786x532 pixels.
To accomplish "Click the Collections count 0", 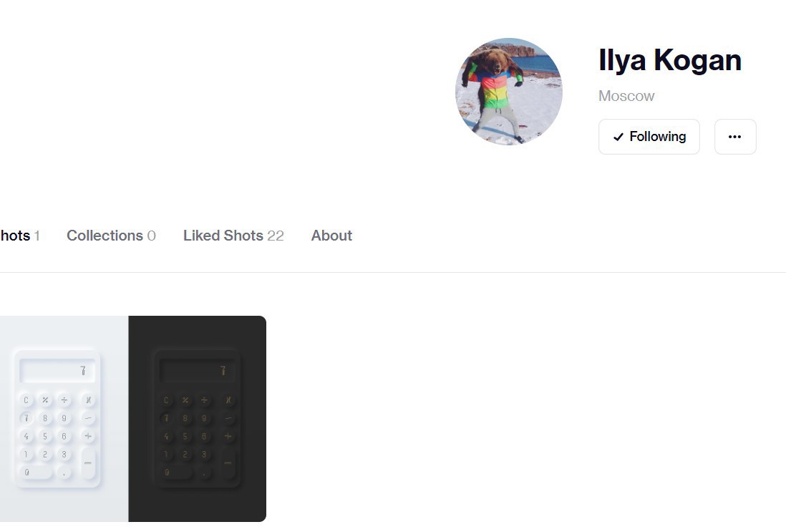I will click(x=151, y=236).
